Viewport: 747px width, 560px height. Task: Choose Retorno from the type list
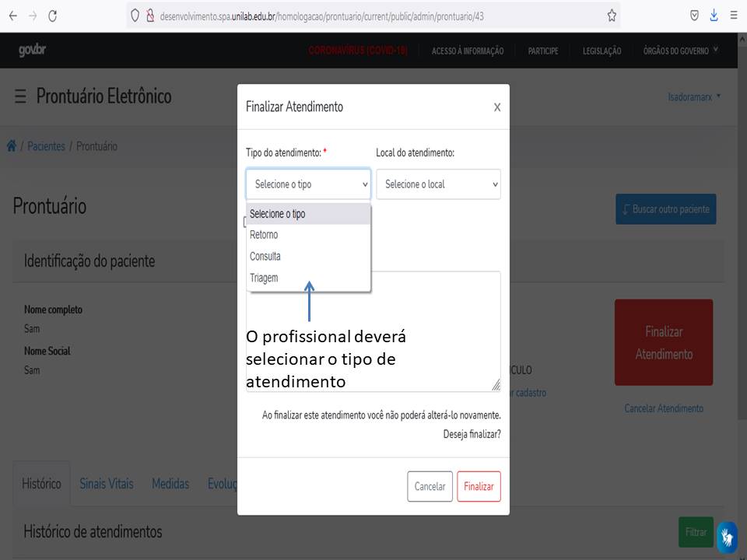click(264, 235)
